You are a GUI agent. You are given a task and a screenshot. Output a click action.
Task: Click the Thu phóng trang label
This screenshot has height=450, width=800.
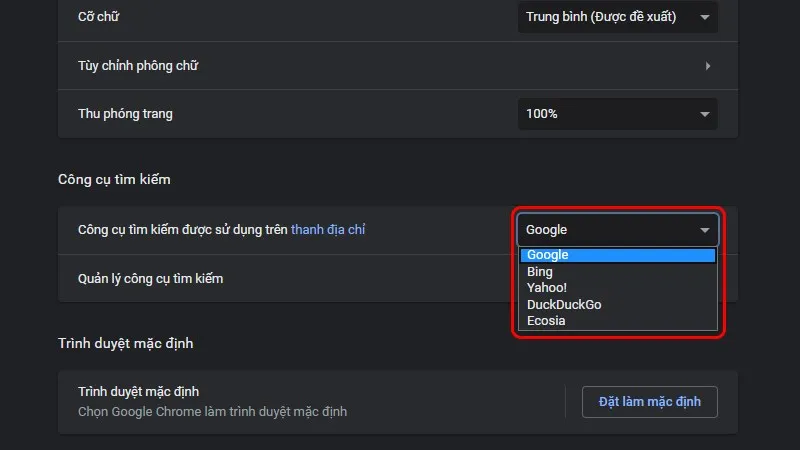[125, 114]
